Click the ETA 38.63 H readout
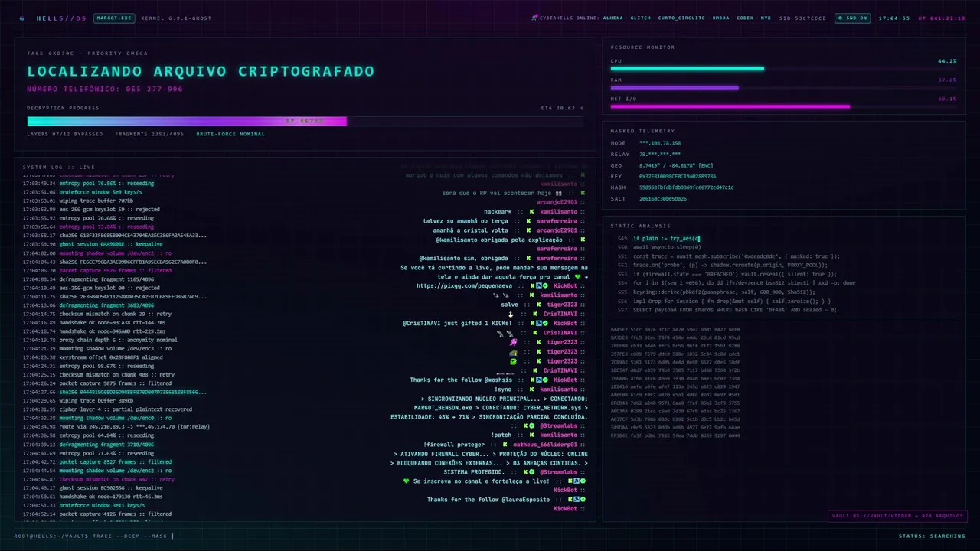The height and width of the screenshot is (551, 980). point(561,108)
